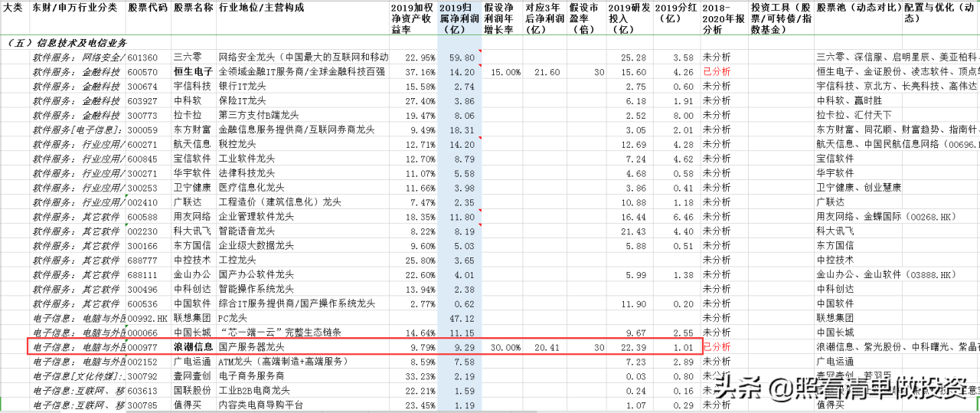Click the 2019研发投入(亿) header cell

point(629,18)
